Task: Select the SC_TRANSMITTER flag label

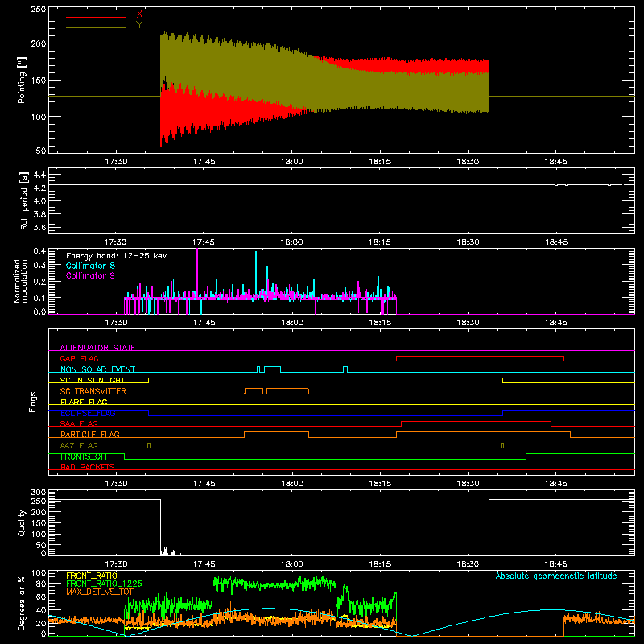Action: pos(93,390)
